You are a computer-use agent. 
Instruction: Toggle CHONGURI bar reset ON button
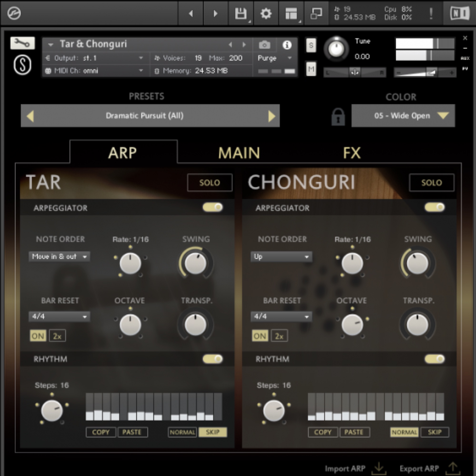(260, 336)
